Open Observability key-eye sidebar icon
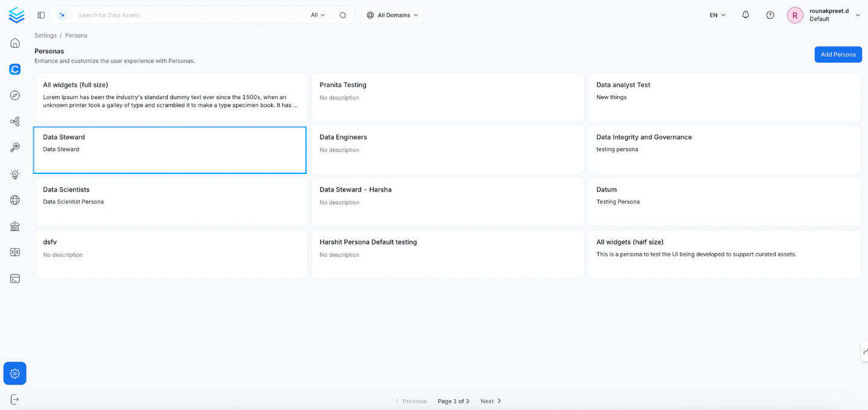 [15, 147]
